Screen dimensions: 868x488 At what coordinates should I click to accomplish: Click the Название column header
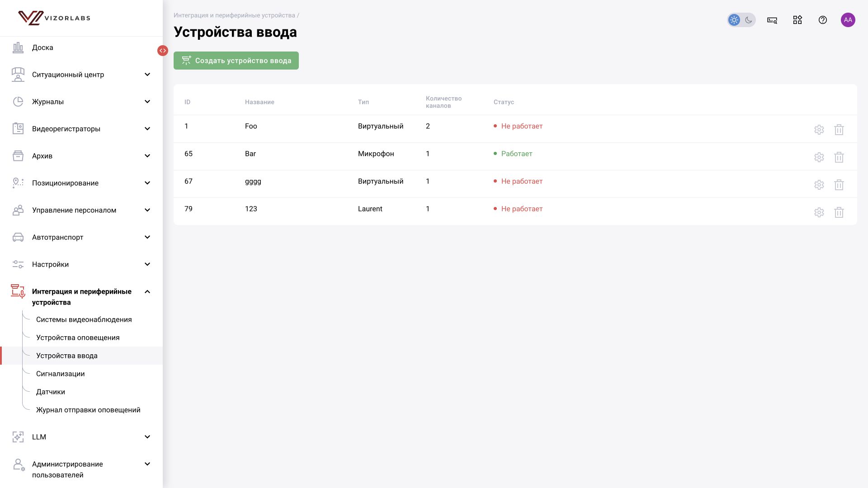[259, 102]
